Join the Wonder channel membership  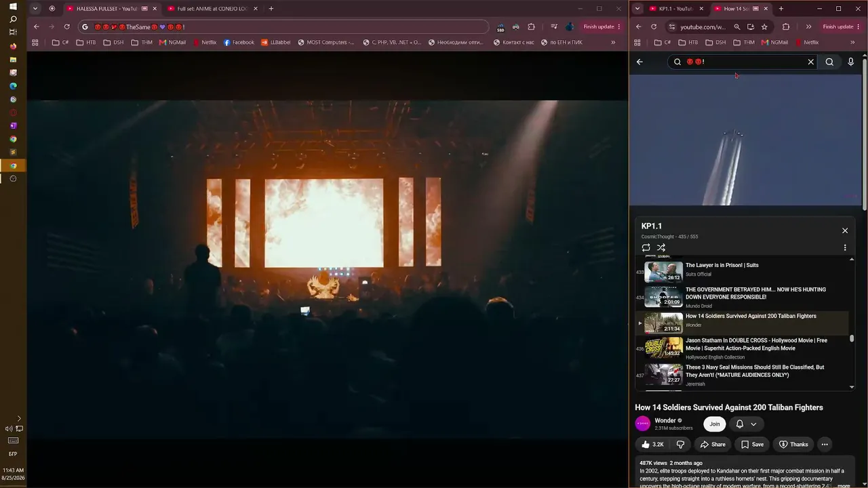[x=715, y=424]
